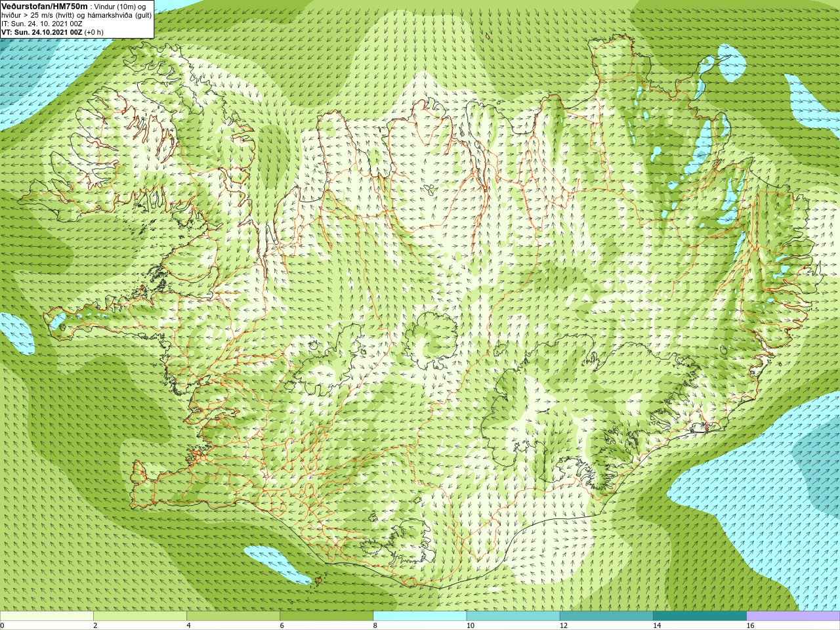
Task: Click the 'IT: Sun. 24. 10. 2021 00Z' line
Action: click(x=42, y=24)
